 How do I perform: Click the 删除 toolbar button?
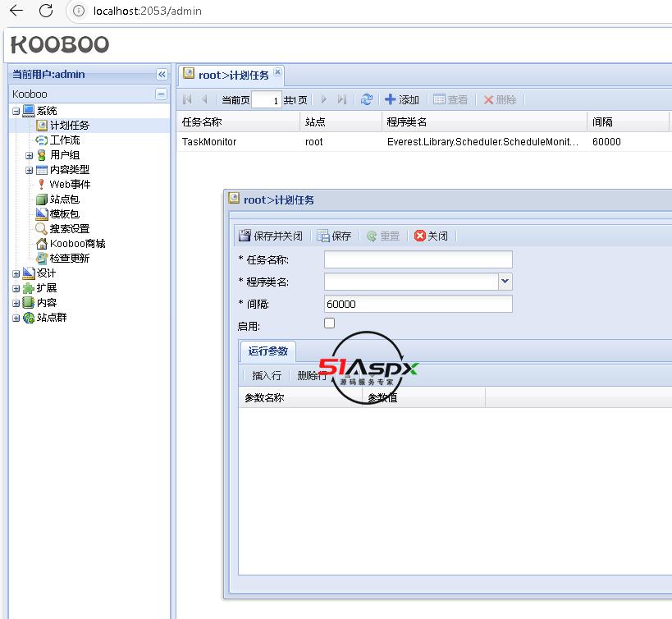[x=500, y=99]
